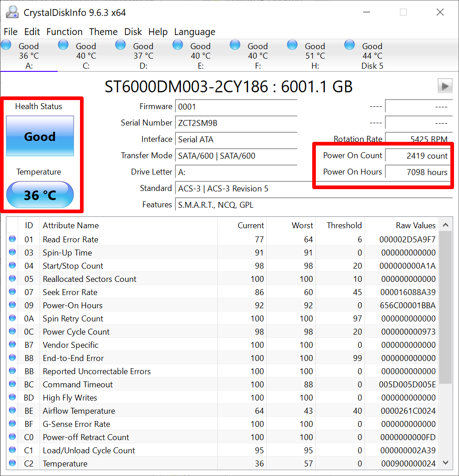
Task: Click status orb for disk D:
Action: 120,45
